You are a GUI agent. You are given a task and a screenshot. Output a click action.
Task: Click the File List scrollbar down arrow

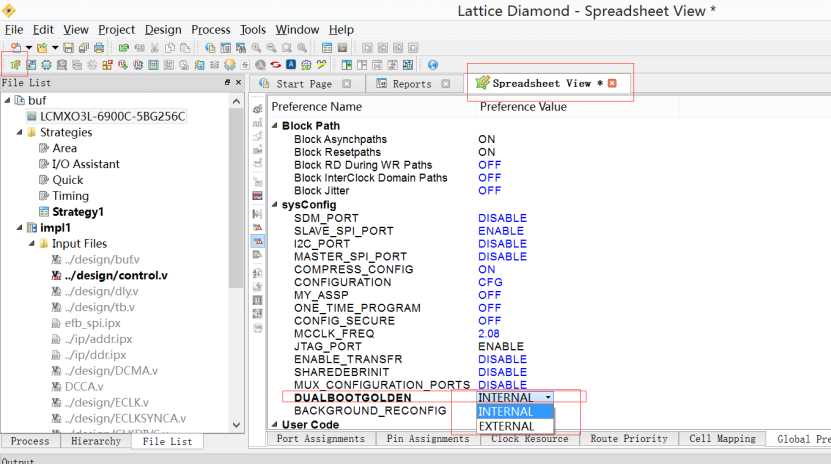click(x=236, y=424)
